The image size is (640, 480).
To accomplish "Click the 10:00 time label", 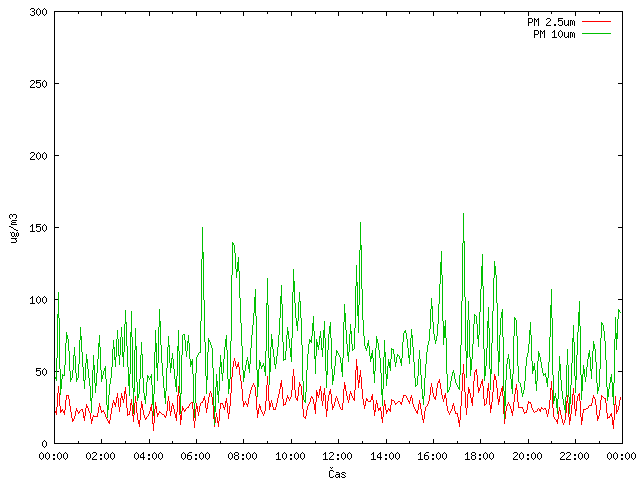I will click(290, 456).
